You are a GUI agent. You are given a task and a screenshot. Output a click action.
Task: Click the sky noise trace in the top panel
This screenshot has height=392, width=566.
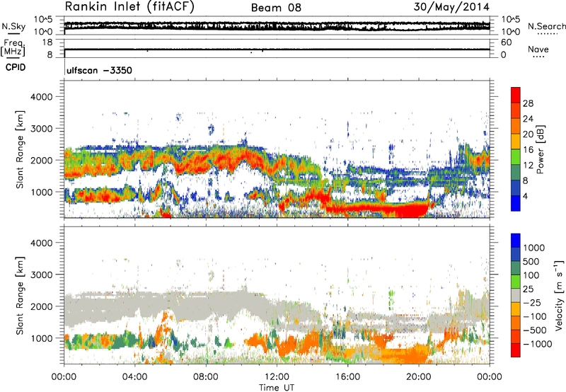pyautogui.click(x=277, y=26)
